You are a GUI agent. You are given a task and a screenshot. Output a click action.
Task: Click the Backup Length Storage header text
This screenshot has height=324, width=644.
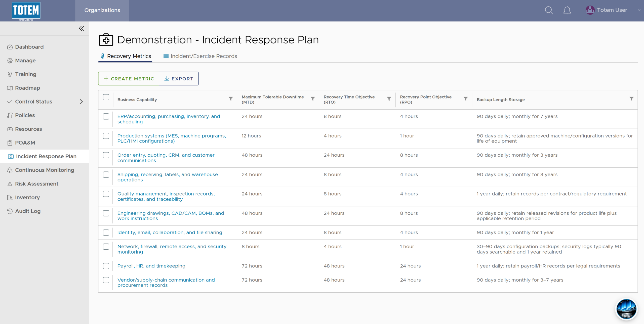501,100
